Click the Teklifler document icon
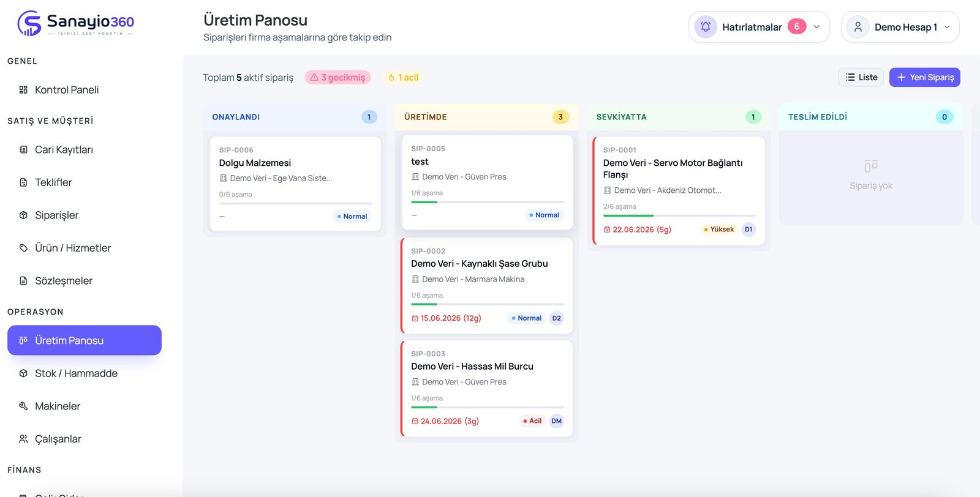This screenshot has width=980, height=497. click(x=23, y=182)
